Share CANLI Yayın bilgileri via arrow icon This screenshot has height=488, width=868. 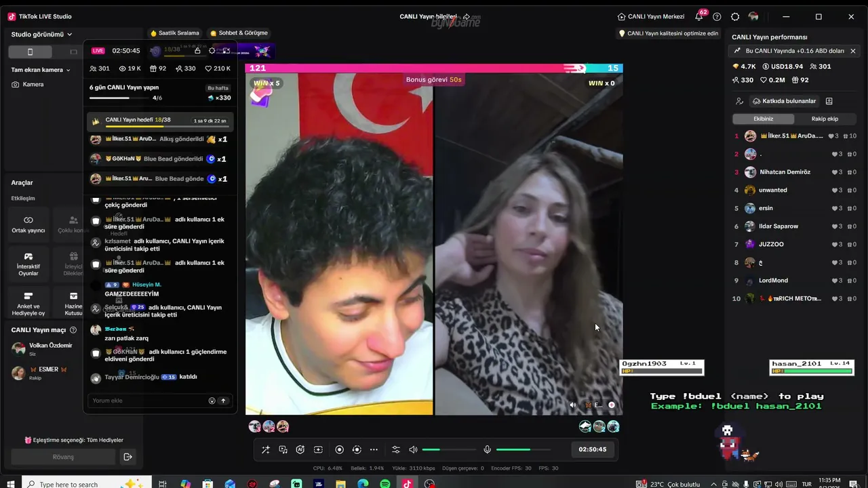(466, 16)
